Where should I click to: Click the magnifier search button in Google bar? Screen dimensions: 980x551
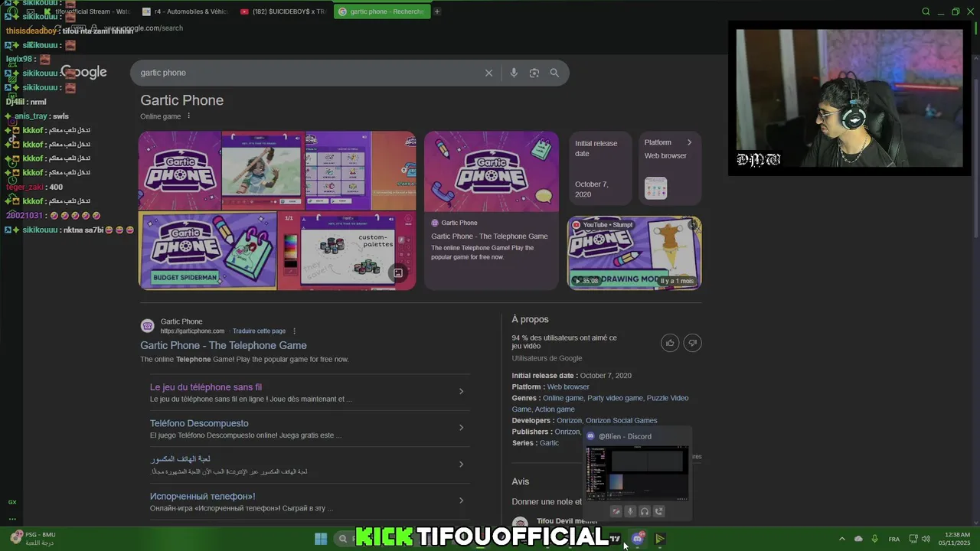point(554,73)
